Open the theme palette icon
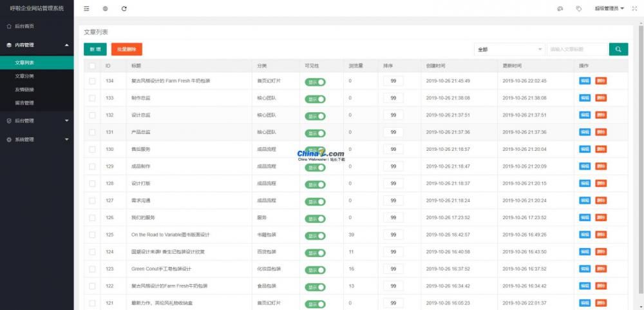Image resolution: width=644 pixels, height=310 pixels. 560,8
